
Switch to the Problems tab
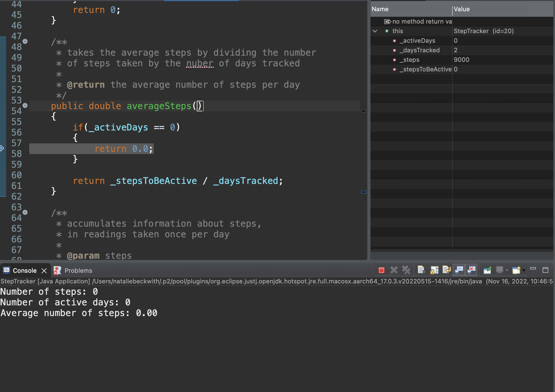pyautogui.click(x=73, y=271)
